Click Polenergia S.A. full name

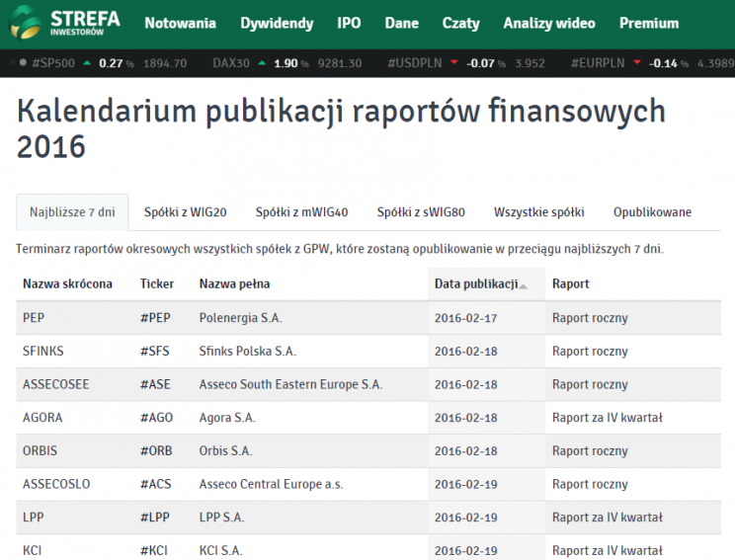(240, 318)
